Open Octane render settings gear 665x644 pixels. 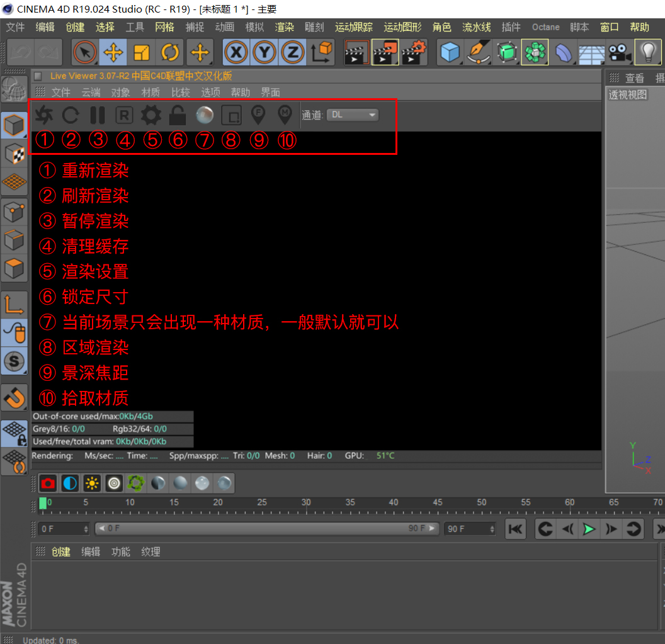click(151, 115)
